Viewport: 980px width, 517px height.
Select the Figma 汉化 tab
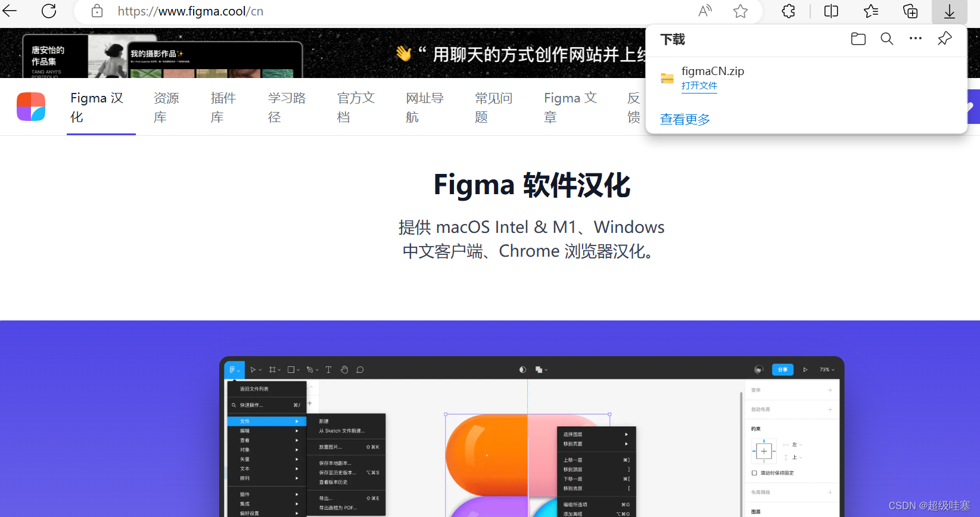coord(101,107)
